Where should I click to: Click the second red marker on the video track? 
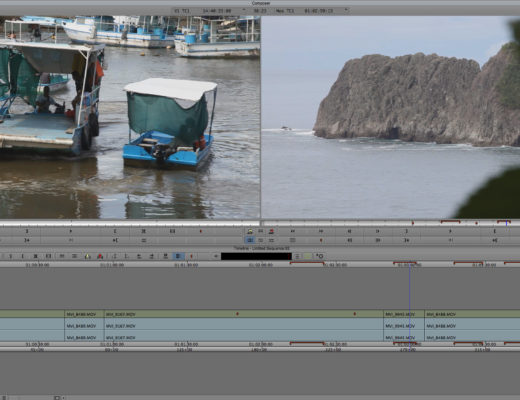pos(355,314)
